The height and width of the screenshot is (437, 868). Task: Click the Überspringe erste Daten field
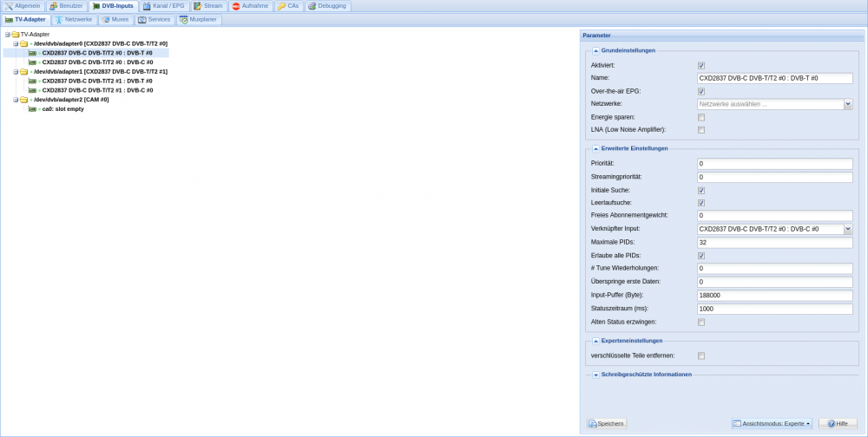point(775,282)
